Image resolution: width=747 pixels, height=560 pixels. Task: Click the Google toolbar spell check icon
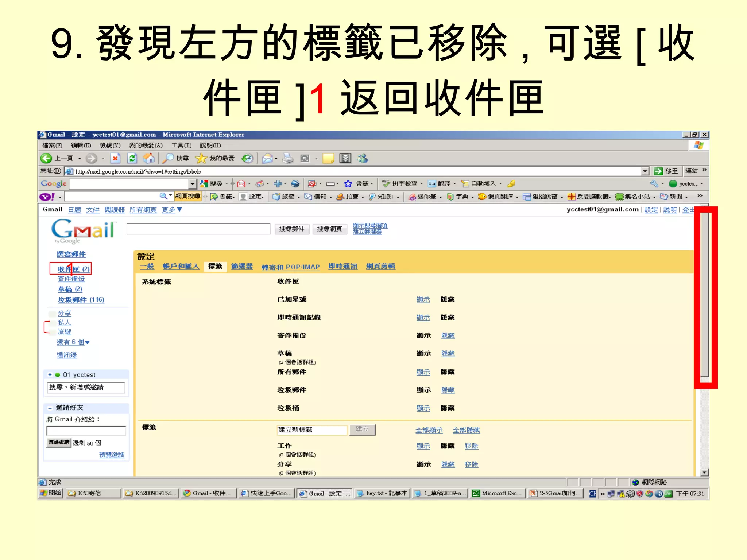click(x=386, y=184)
